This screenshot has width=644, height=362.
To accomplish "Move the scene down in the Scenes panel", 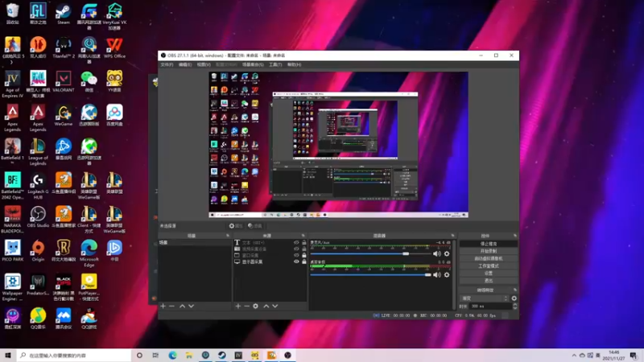I will (x=191, y=306).
